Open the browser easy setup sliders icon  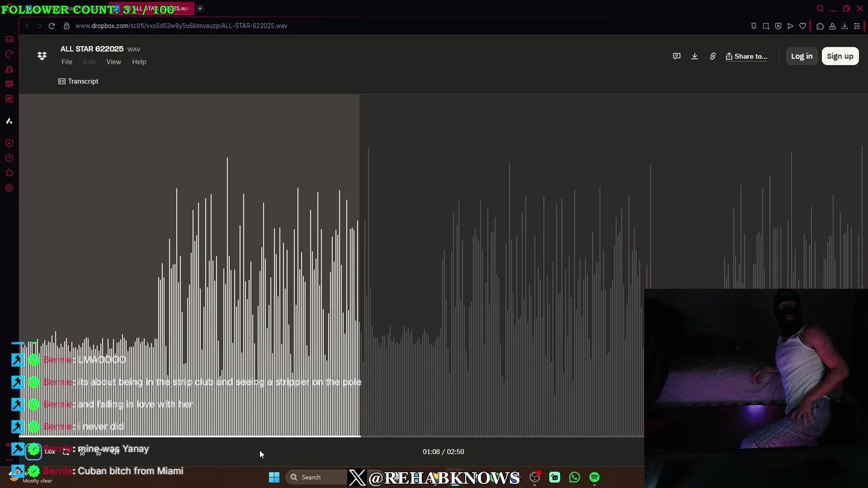(857, 26)
